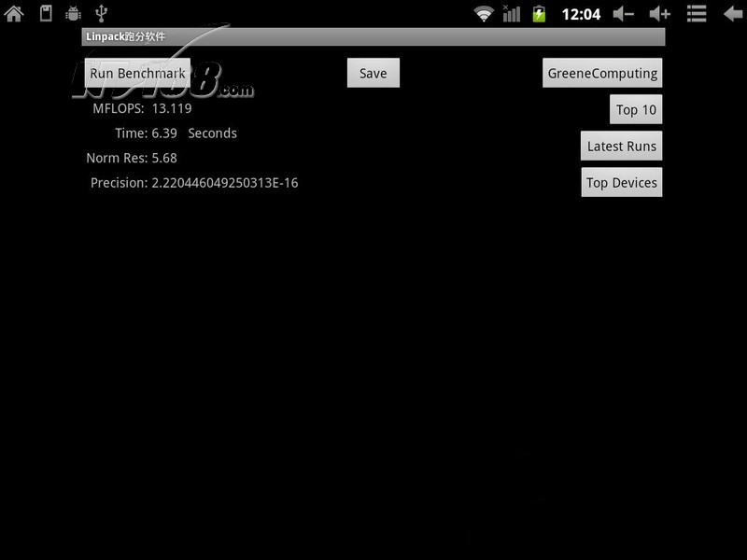Tap the 12:04 clock display
The image size is (747, 560).
click(580, 14)
